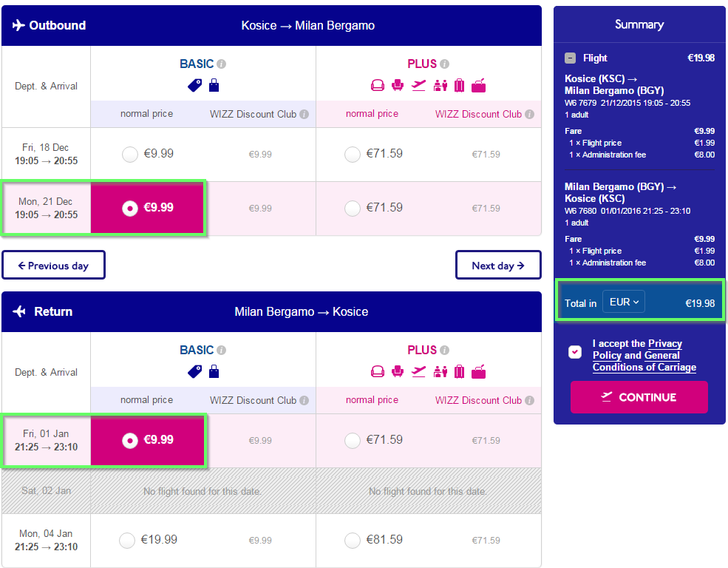Select €9.99 basic fare for Fri, 18 Dec
Viewport: 728px width, 568px height.
pos(130,154)
